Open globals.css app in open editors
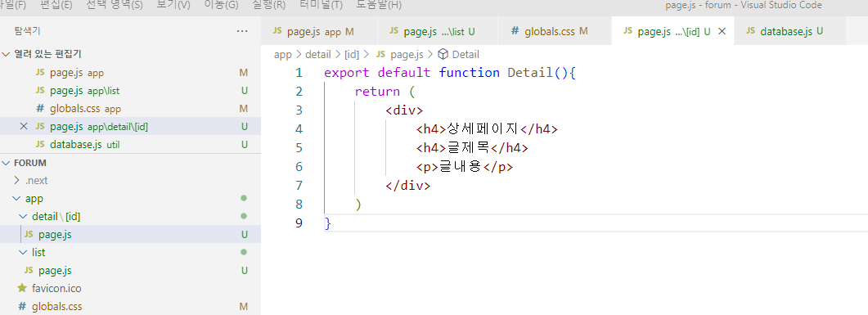Screen dimensions: 868x315 point(131,109)
